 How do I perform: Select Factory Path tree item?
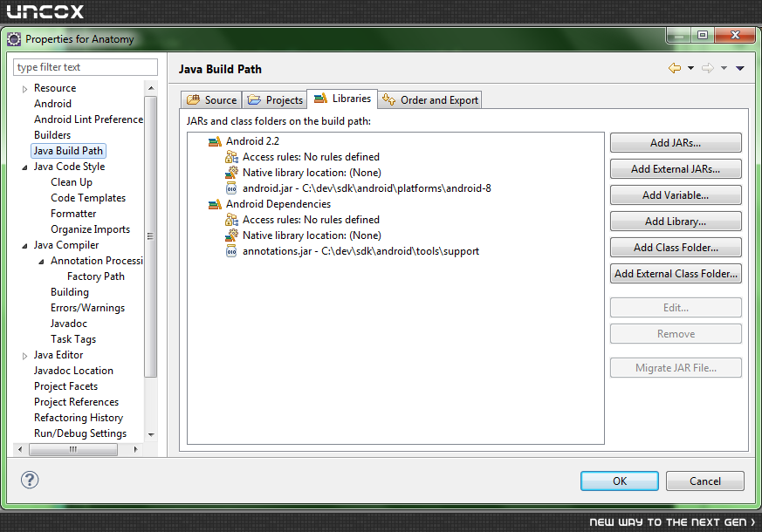[96, 276]
